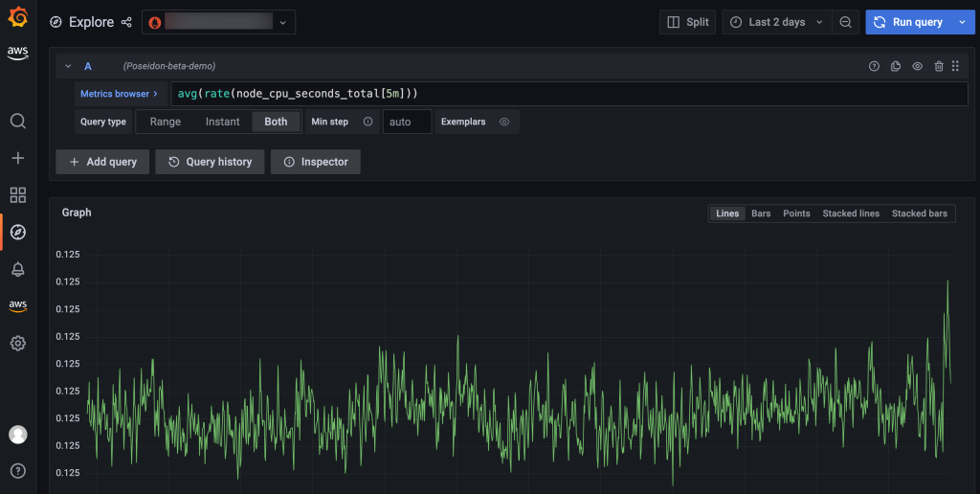Duplicate query A with the copy icon

coord(896,66)
